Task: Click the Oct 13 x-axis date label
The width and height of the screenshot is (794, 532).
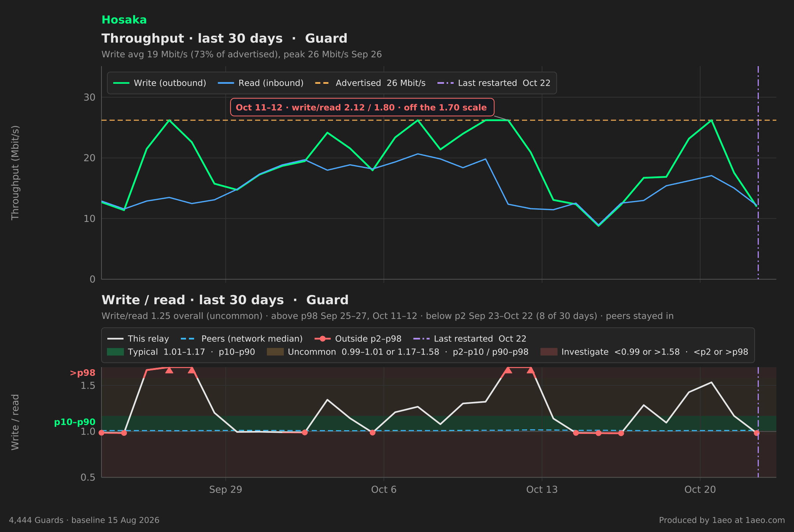Action: (x=542, y=489)
